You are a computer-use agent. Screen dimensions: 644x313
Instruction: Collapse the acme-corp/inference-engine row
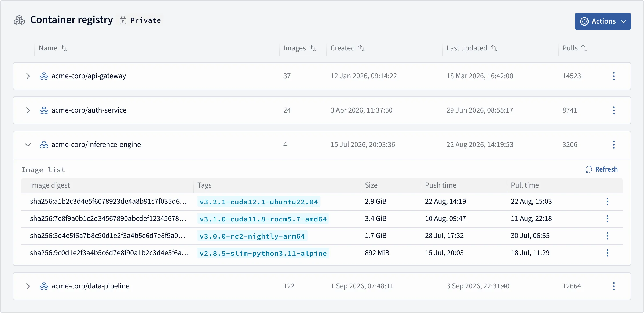coord(28,145)
